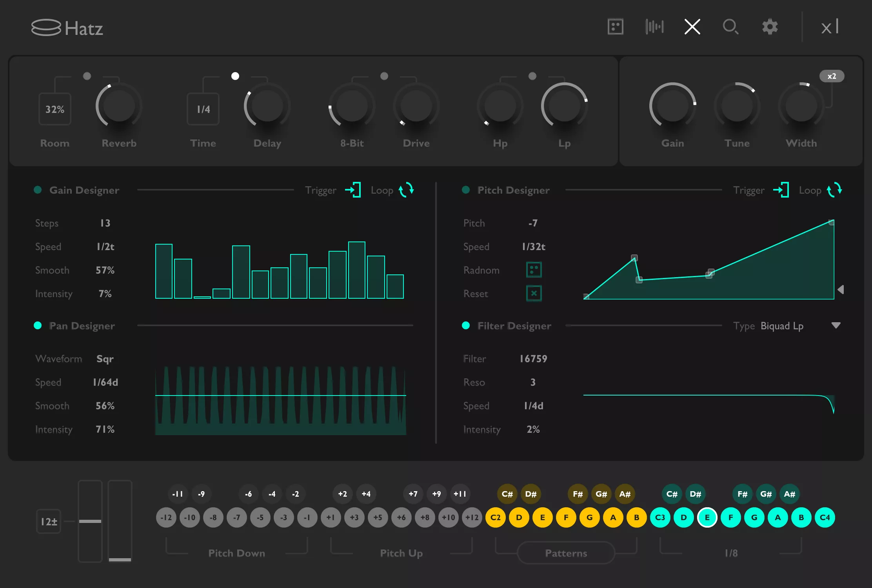Click the Radnom dice icon in Pitch Designer

534,270
